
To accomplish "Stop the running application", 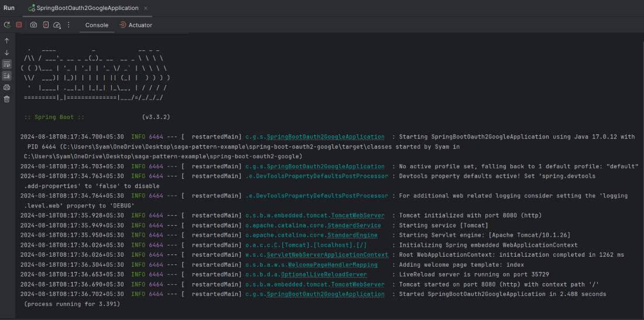I will (19, 25).
